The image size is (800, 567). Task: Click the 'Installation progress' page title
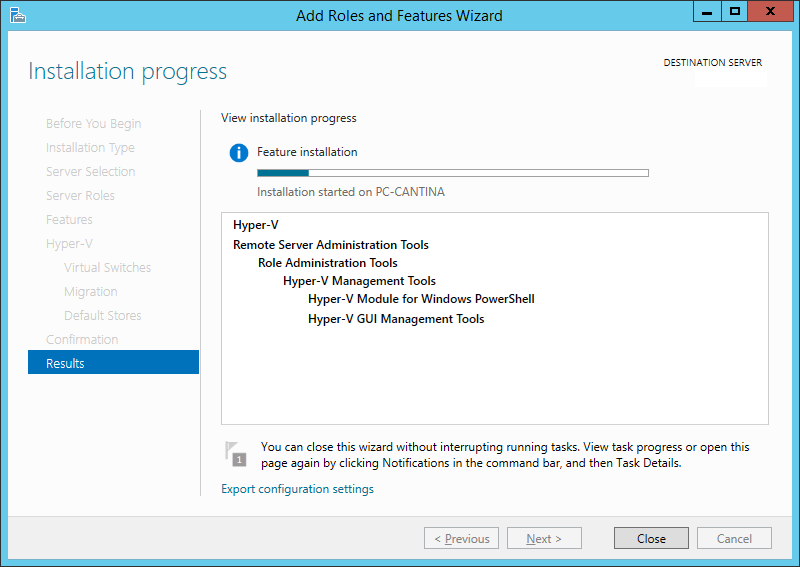point(128,71)
